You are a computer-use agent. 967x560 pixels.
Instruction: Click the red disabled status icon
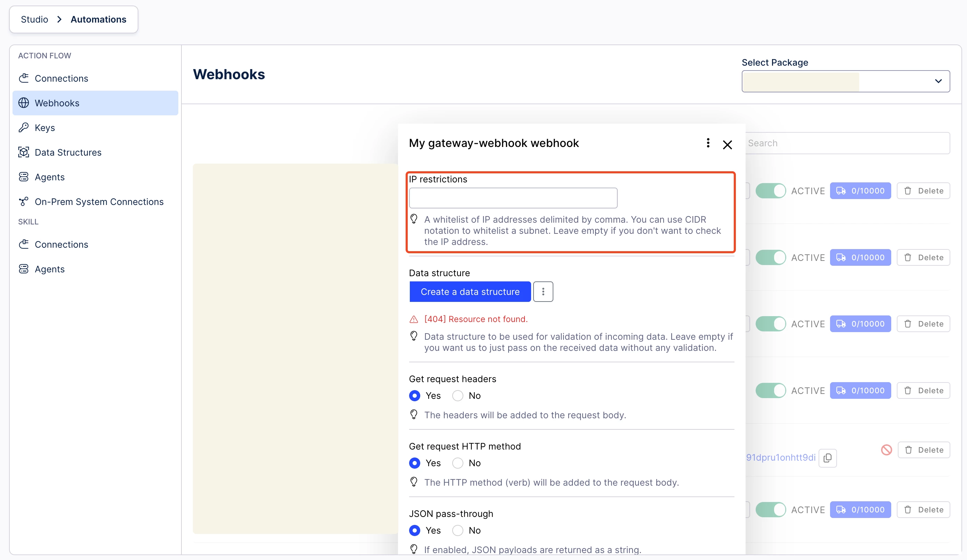pyautogui.click(x=886, y=450)
